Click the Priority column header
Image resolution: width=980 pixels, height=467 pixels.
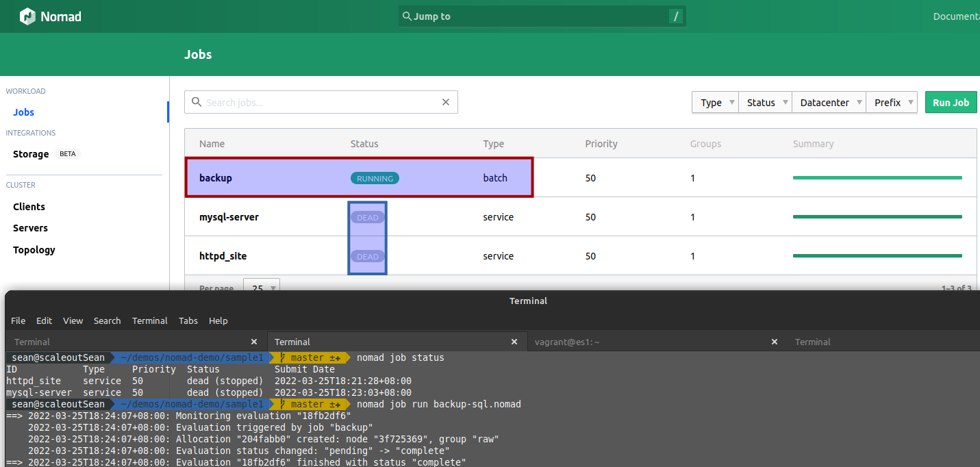point(601,144)
